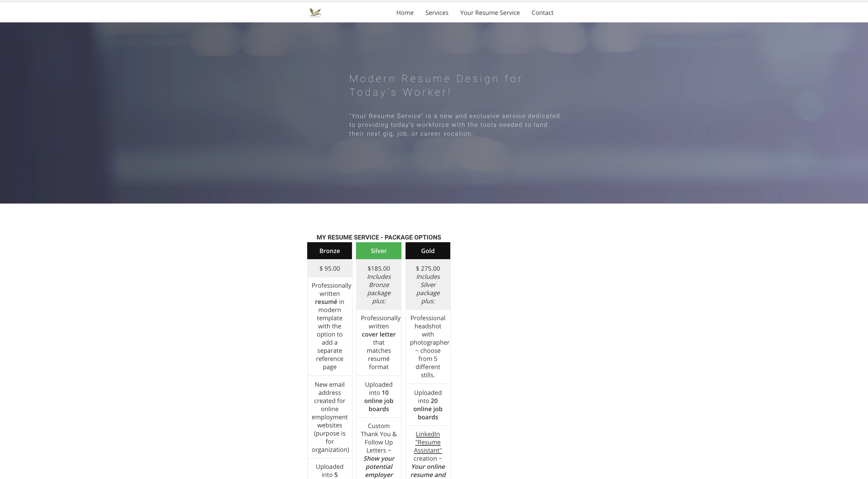Screen dimensions: 868x479
Task: Open the Home menu item
Action: 405,13
